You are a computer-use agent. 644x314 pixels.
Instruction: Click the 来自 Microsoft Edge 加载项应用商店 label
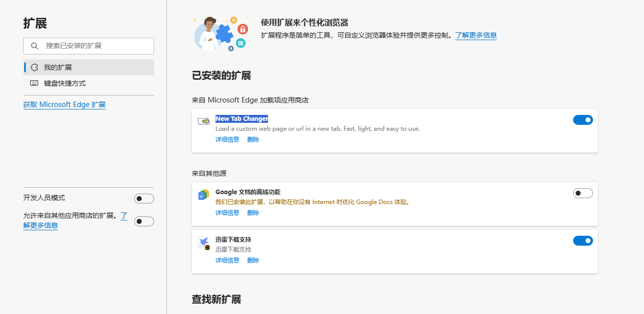point(250,100)
